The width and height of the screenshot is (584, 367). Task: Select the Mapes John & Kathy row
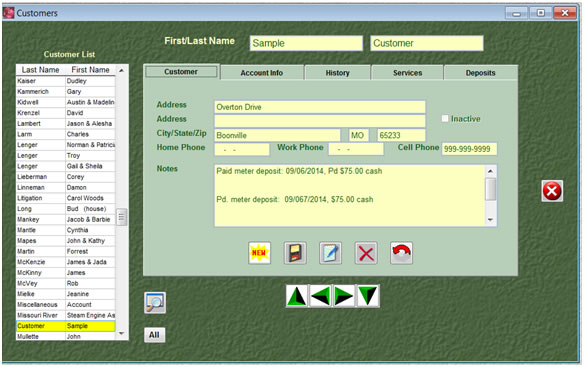pyautogui.click(x=66, y=241)
